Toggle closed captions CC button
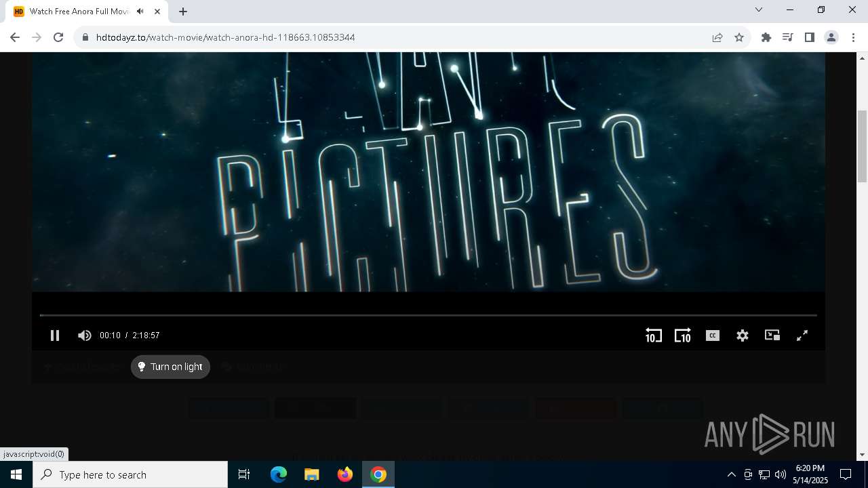 point(713,335)
